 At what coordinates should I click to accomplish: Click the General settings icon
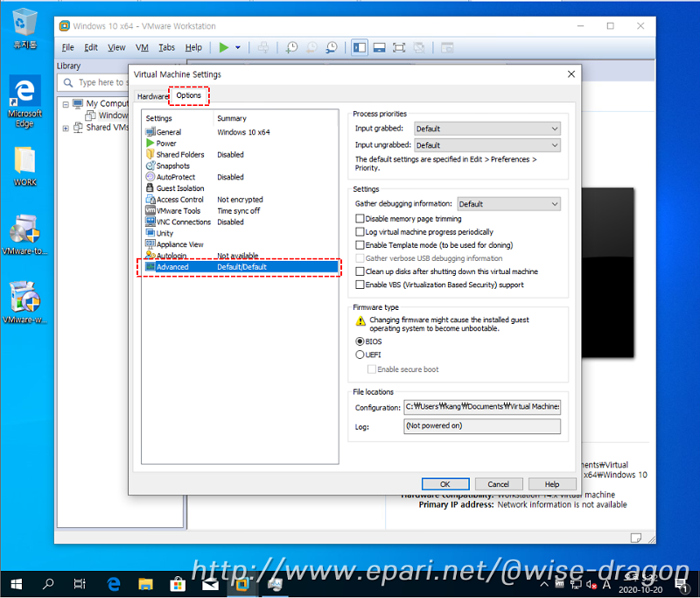[x=150, y=131]
